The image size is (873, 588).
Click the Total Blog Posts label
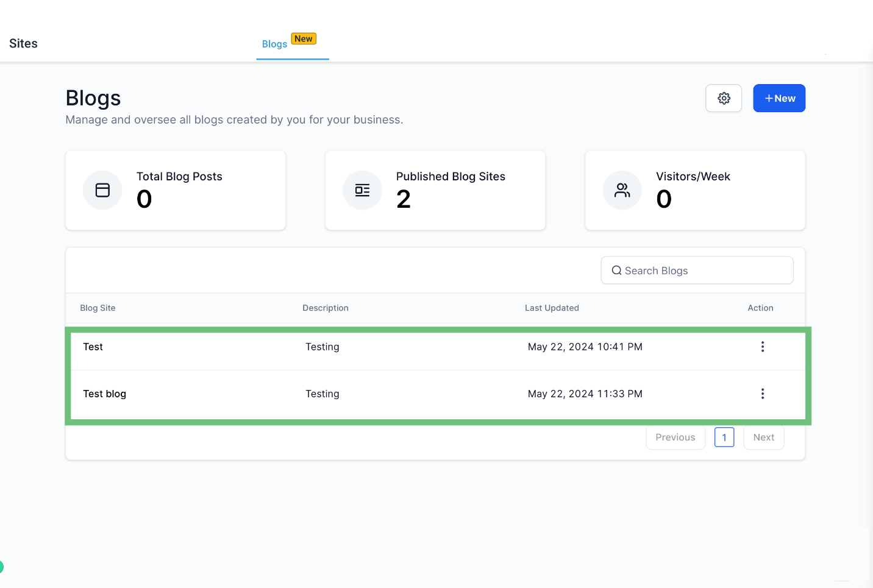(179, 176)
